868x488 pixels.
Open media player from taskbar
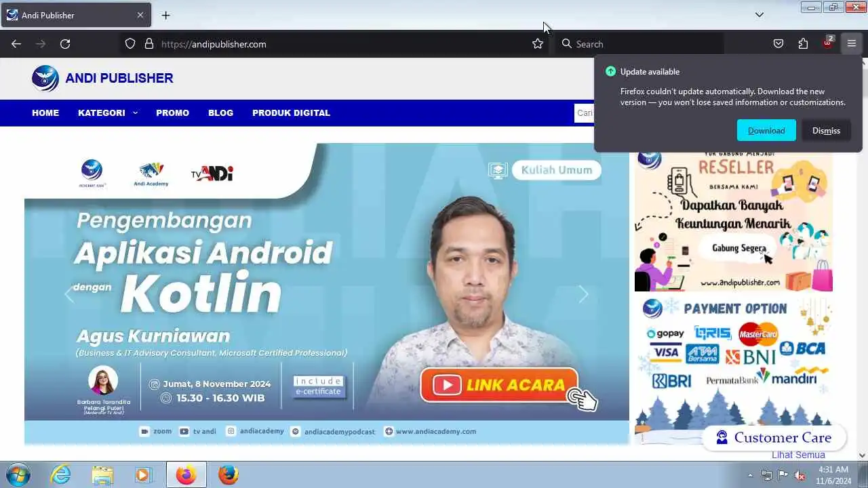pos(143,475)
